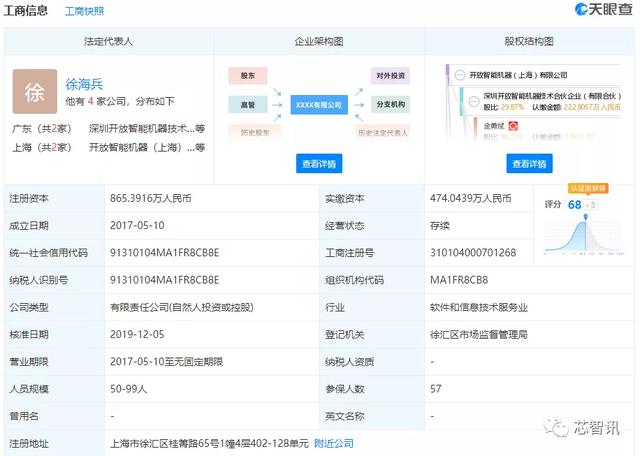This screenshot has width=640, height=456.
Task: Click the 企业架构图 column header
Action: click(x=319, y=41)
